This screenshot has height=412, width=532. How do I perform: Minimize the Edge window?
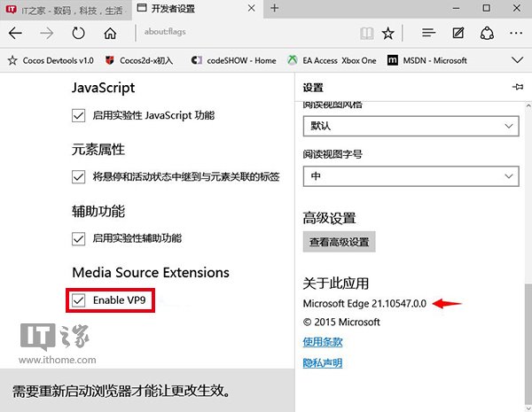[456, 8]
